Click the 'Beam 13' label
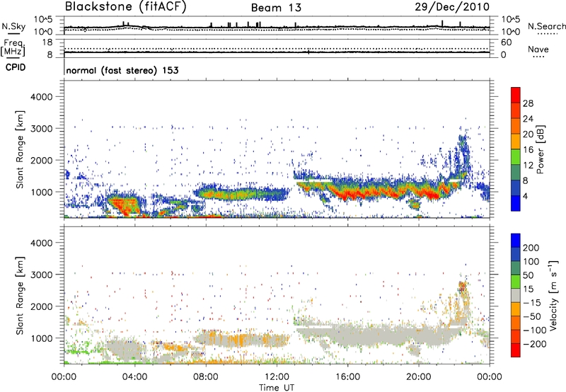The image size is (566, 392). click(276, 8)
